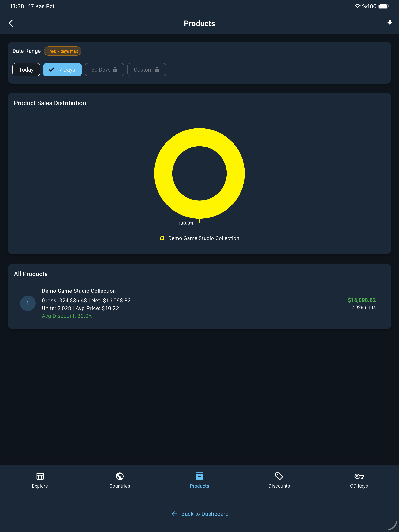This screenshot has width=399, height=532.
Task: Click the green $16,098.82 net amount
Action: pyautogui.click(x=362, y=300)
